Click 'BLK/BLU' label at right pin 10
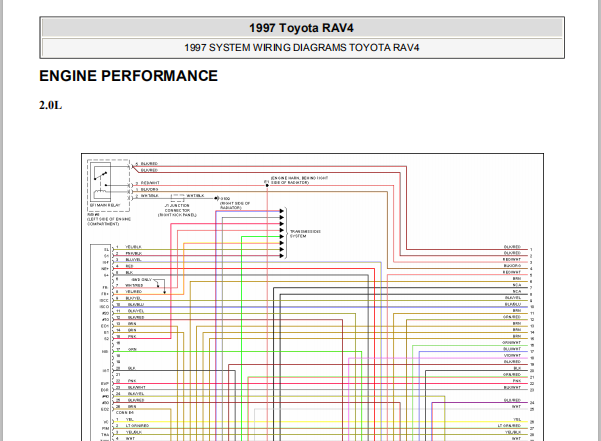This screenshot has width=601, height=441. pyautogui.click(x=513, y=304)
